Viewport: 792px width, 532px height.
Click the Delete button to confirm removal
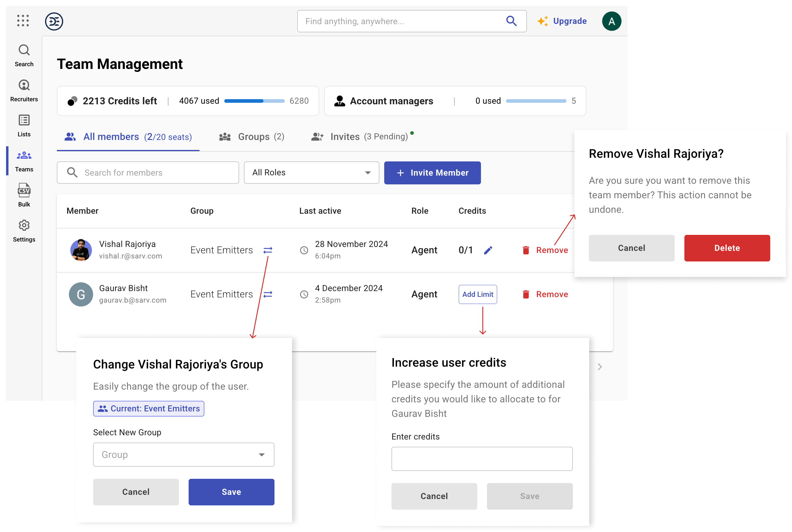click(727, 248)
